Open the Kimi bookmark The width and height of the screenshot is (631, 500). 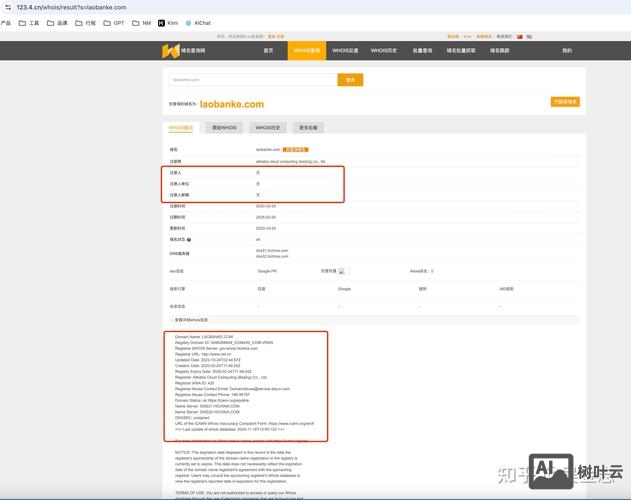[170, 22]
